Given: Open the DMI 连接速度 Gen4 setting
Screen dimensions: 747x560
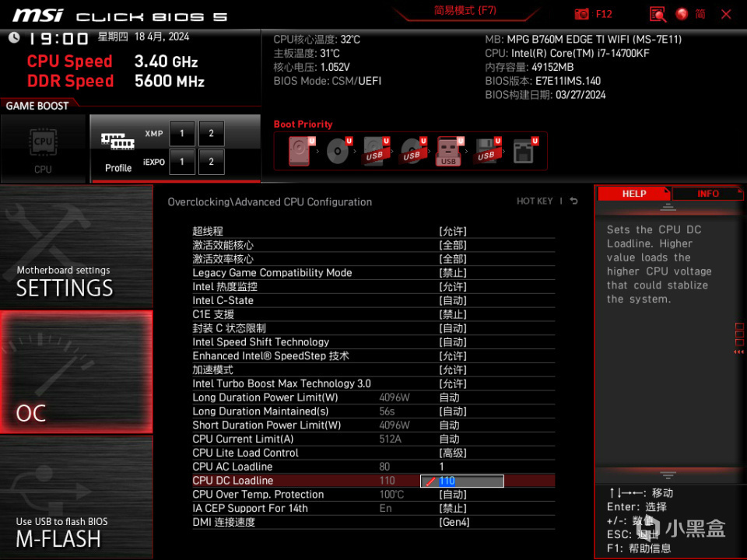Looking at the screenshot, I should pyautogui.click(x=454, y=523).
